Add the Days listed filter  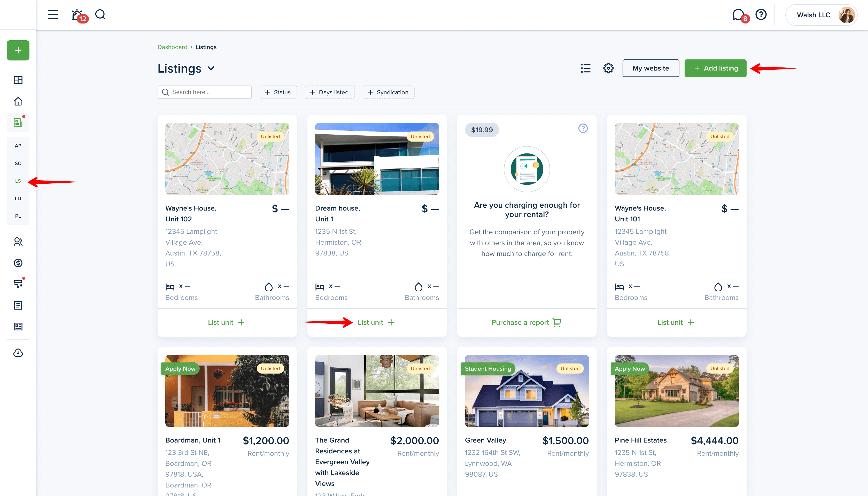(329, 92)
